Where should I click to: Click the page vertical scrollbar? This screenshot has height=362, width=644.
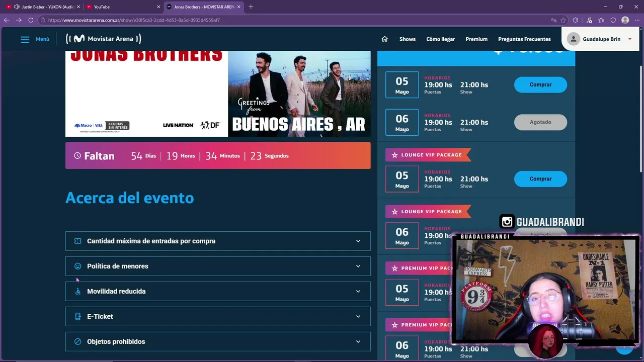pyautogui.click(x=641, y=118)
